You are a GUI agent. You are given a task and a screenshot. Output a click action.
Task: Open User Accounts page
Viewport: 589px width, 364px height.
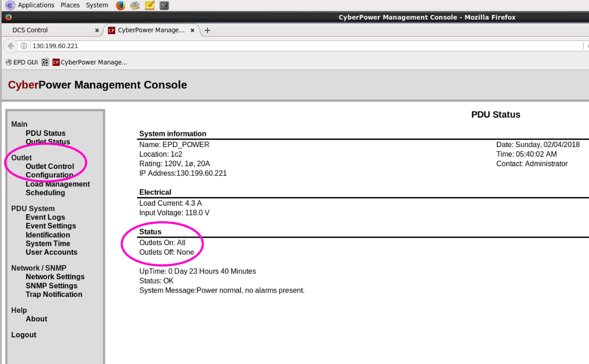pyautogui.click(x=51, y=252)
